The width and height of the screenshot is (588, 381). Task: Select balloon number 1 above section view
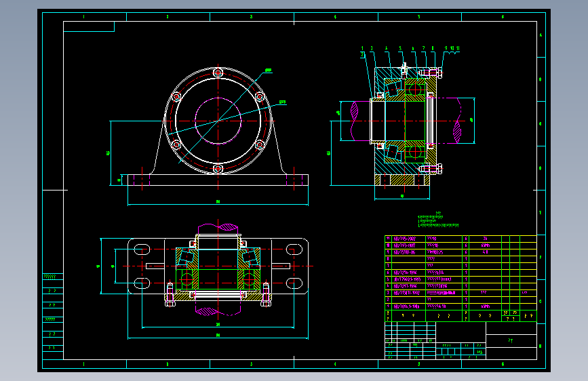coord(362,48)
